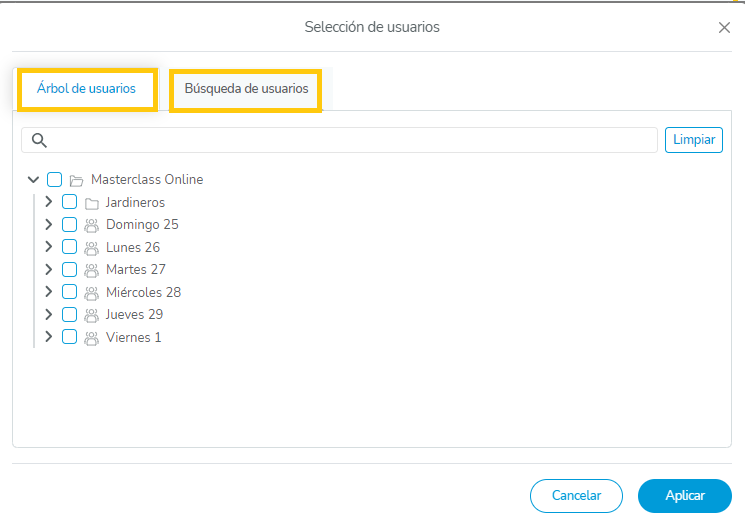Collapse the Masterclass Online tree node
The height and width of the screenshot is (523, 745).
[34, 180]
